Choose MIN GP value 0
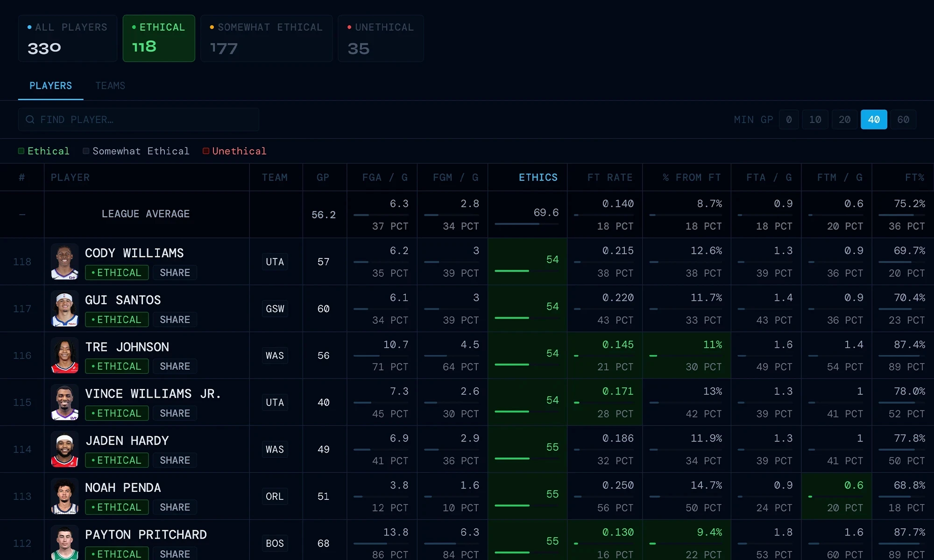 (789, 119)
